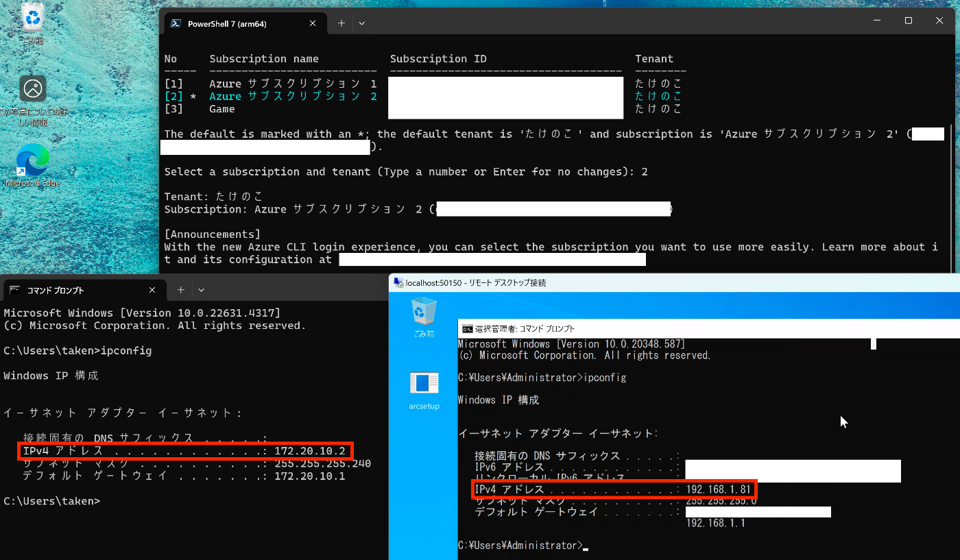Click the 'Tenant' column header text
Viewport: 960px width, 560px height.
pos(654,59)
